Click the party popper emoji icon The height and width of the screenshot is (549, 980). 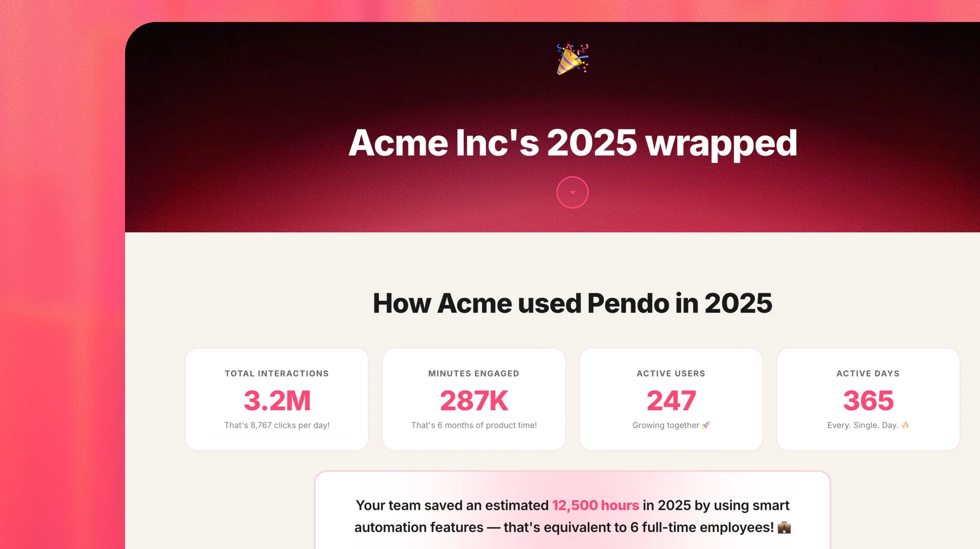point(572,59)
